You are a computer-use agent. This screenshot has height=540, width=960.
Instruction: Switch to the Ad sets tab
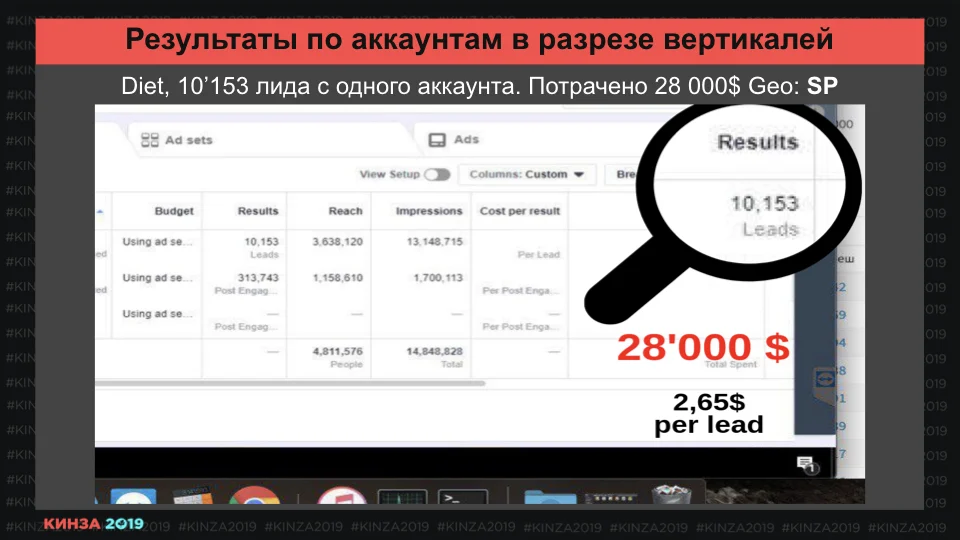(x=176, y=140)
